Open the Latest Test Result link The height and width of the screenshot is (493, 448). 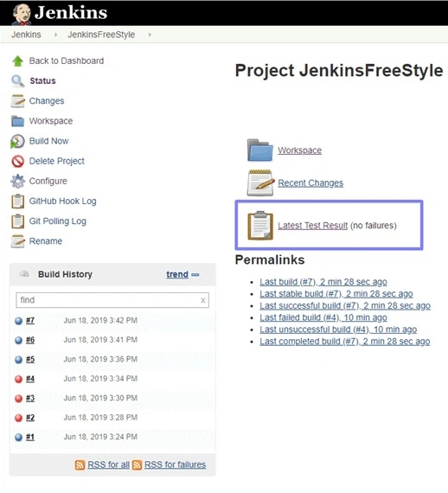[313, 226]
